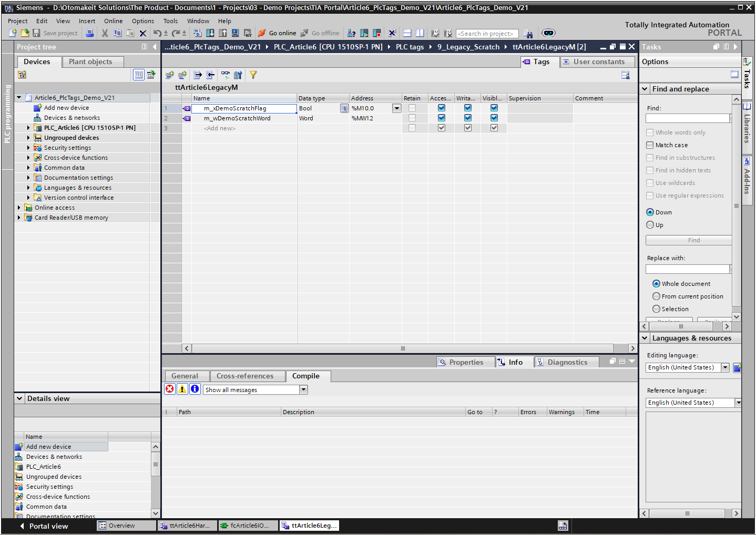Click the Find text input field
Screen dimensions: 756x535
pyautogui.click(x=688, y=119)
